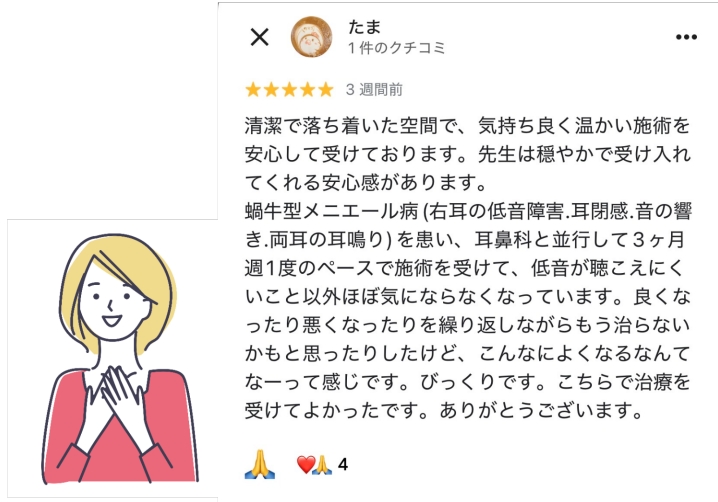Close the review with the X icon

(x=260, y=37)
